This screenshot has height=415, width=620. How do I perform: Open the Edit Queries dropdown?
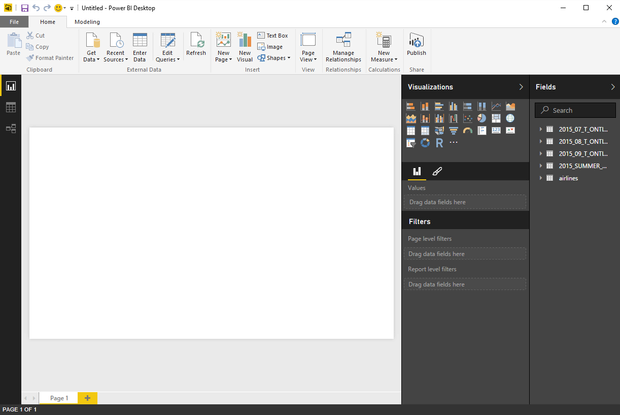(x=168, y=47)
